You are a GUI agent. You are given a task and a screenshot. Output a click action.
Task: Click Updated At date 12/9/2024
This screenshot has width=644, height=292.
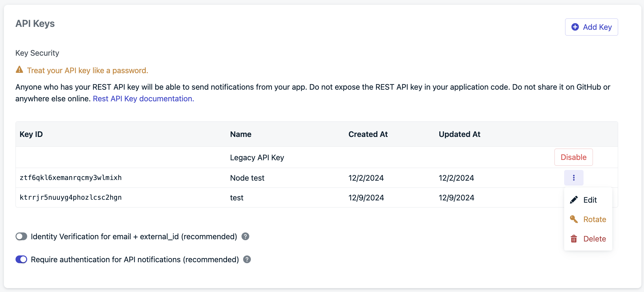point(456,198)
